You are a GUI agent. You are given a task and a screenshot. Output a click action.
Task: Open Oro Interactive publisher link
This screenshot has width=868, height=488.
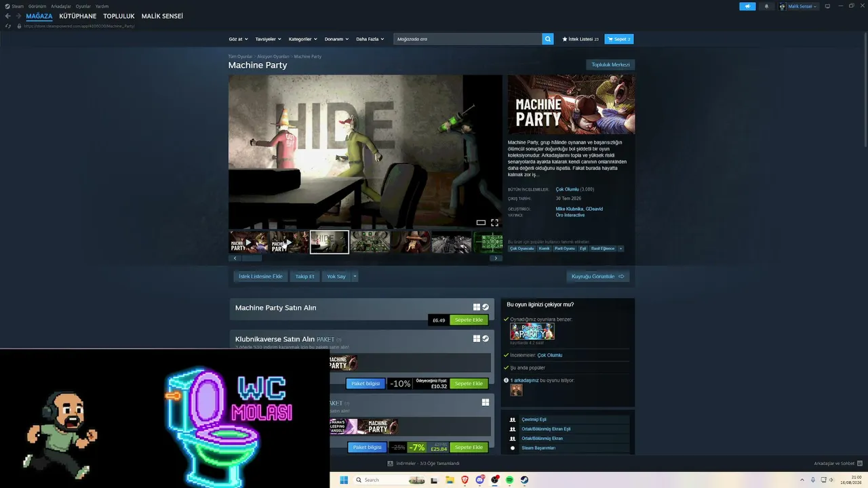coord(570,216)
